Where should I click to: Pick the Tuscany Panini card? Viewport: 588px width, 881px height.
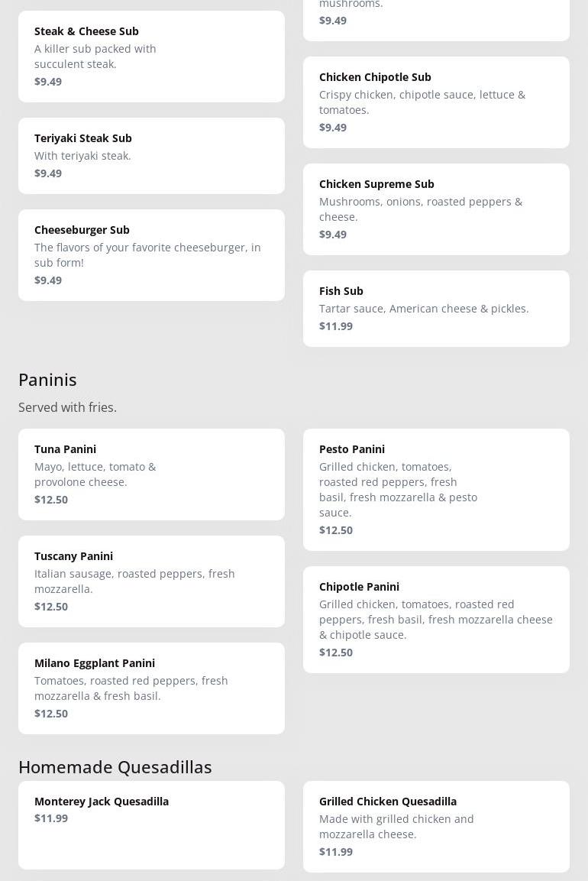(151, 581)
